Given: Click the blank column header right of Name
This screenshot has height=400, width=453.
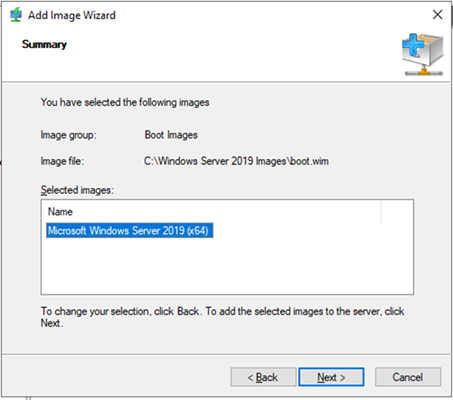Looking at the screenshot, I should 397,212.
